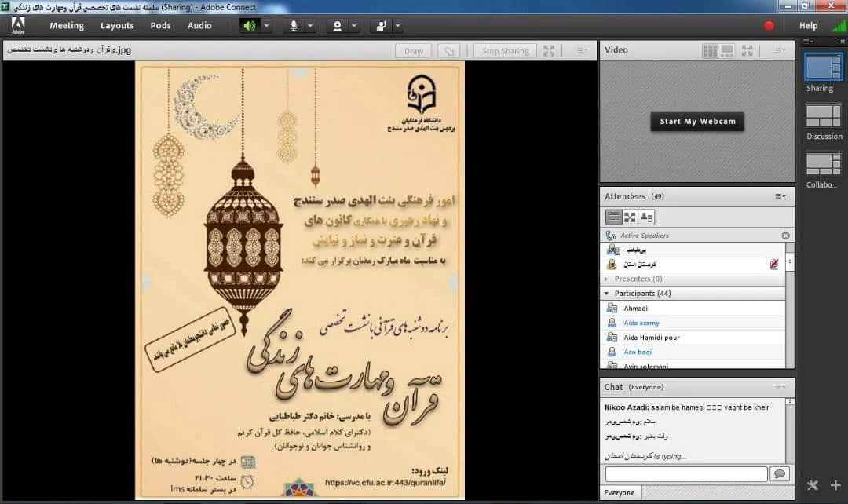The height and width of the screenshot is (504, 848).
Task: Click the send chat message bubble icon
Action: 779,473
